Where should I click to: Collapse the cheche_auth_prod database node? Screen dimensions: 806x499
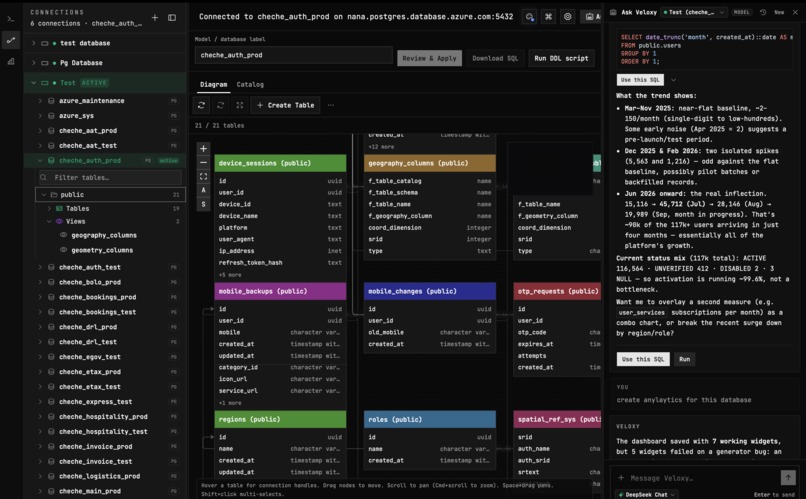40,160
